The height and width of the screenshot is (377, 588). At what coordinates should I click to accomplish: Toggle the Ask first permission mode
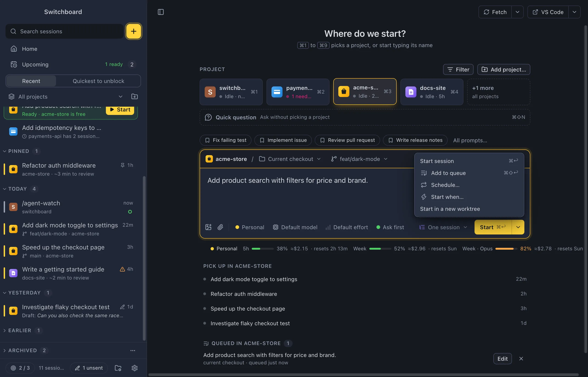pyautogui.click(x=390, y=227)
